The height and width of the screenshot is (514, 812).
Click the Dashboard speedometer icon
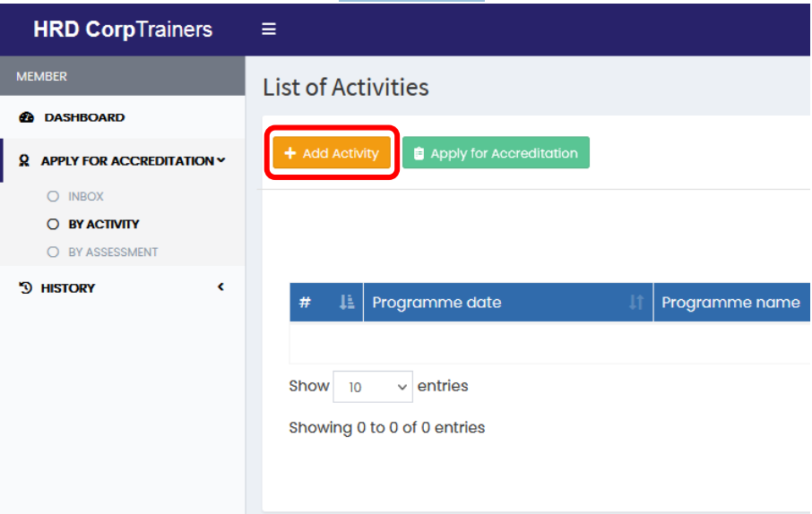point(26,117)
